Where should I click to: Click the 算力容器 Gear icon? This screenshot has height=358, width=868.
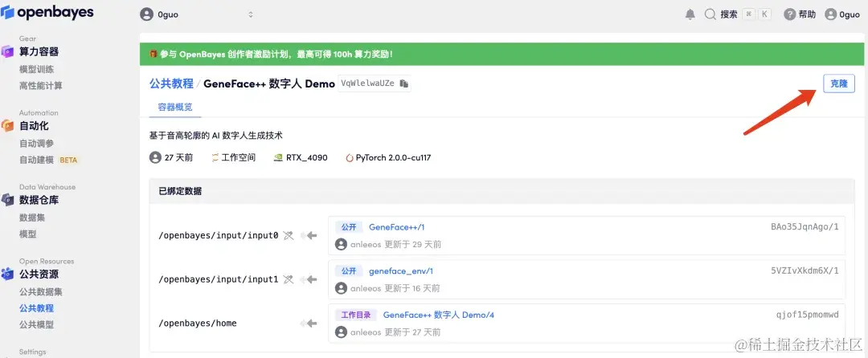(8, 51)
